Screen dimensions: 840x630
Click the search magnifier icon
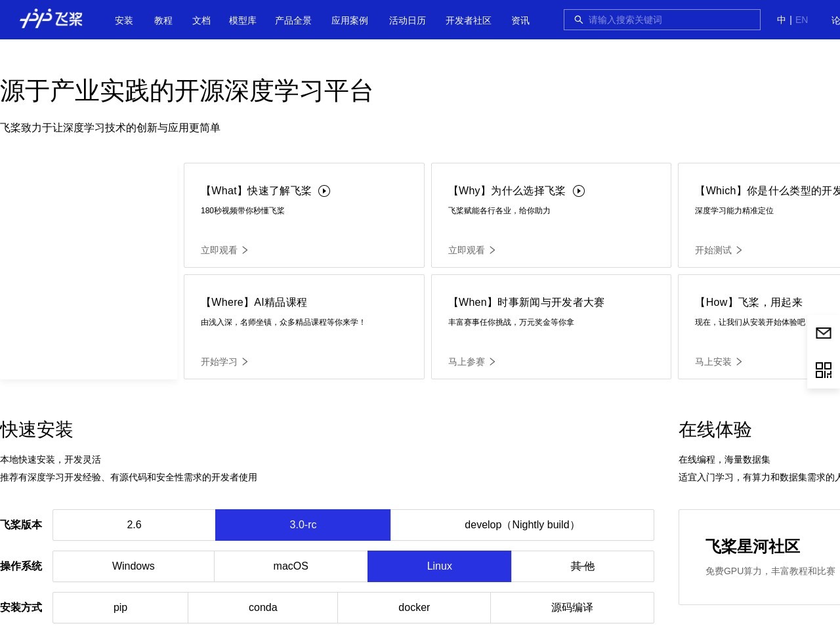point(579,20)
